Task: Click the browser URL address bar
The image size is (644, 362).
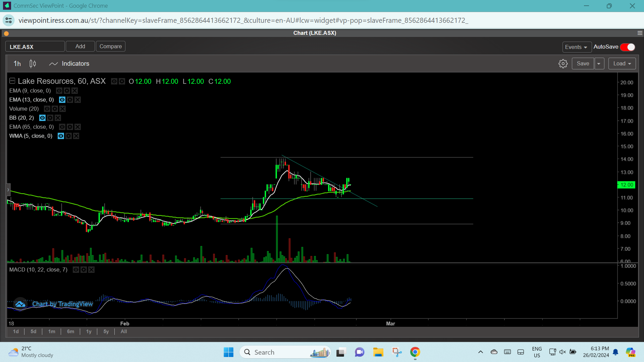Action: 243,20
